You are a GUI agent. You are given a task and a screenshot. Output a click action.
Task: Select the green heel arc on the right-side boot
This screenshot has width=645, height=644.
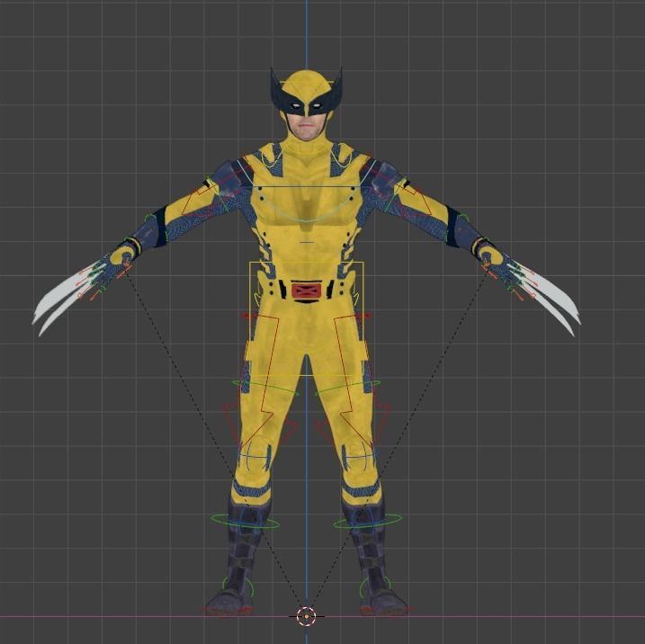click(375, 588)
